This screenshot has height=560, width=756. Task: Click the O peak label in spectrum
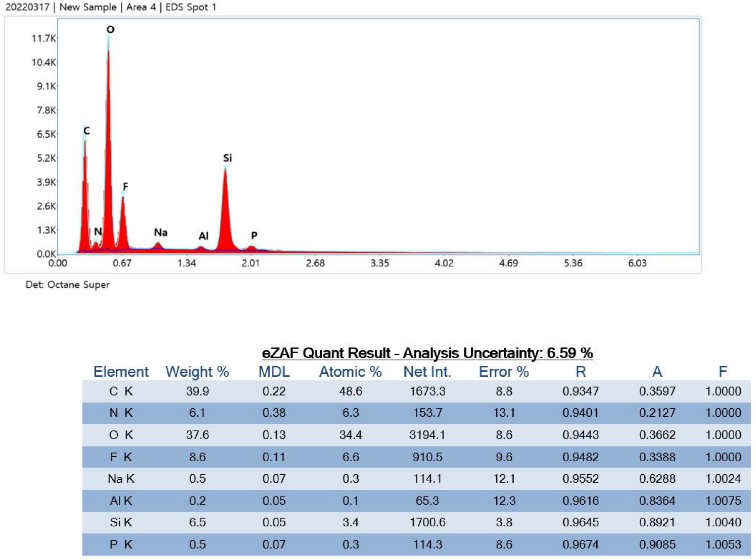coord(110,29)
